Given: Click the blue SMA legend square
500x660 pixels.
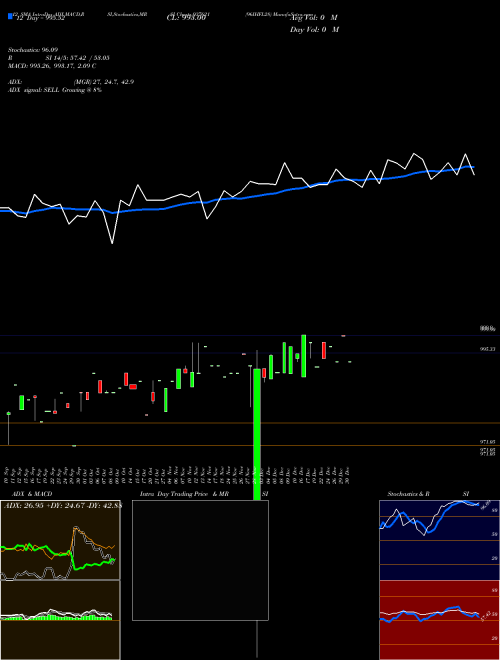Looking at the screenshot, I should tap(10, 17).
